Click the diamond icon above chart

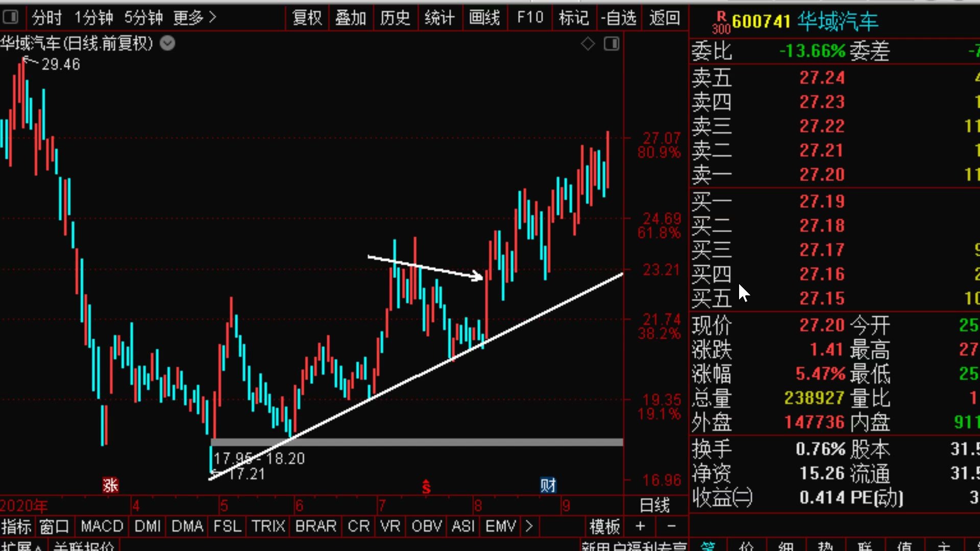point(588,44)
